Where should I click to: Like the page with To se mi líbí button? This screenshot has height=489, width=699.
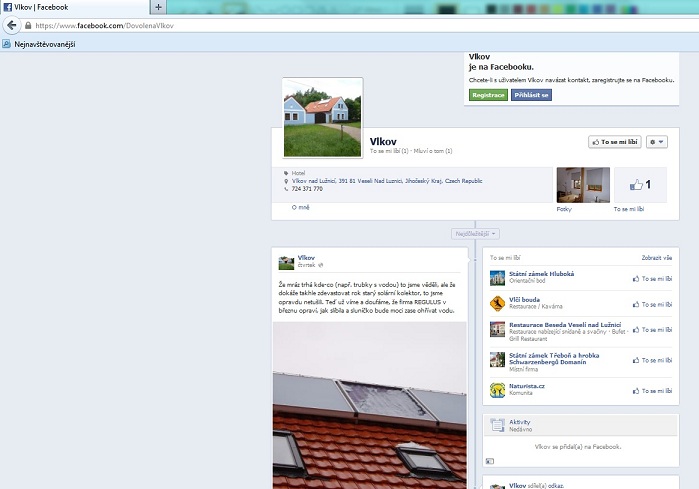click(x=614, y=142)
